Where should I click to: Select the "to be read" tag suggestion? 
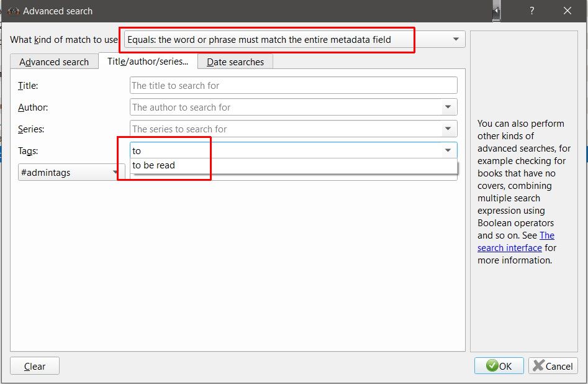pos(154,165)
